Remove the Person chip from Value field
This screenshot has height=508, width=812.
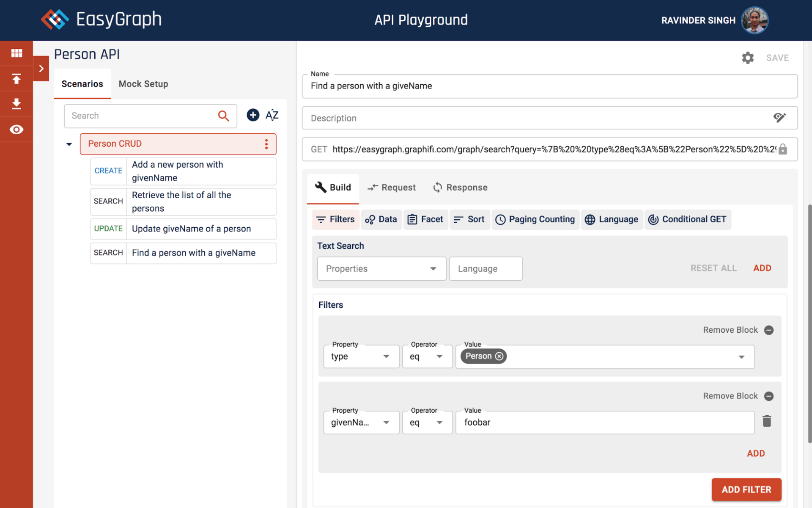click(499, 356)
